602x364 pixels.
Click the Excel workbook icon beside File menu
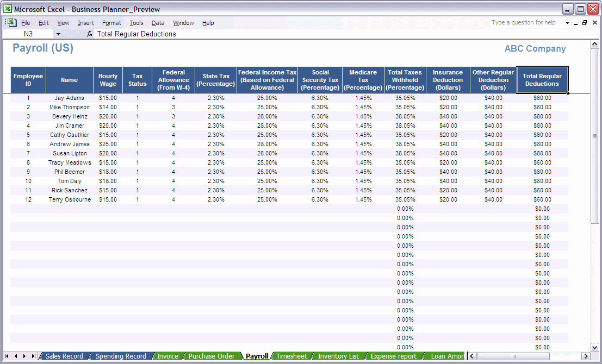pos(12,23)
